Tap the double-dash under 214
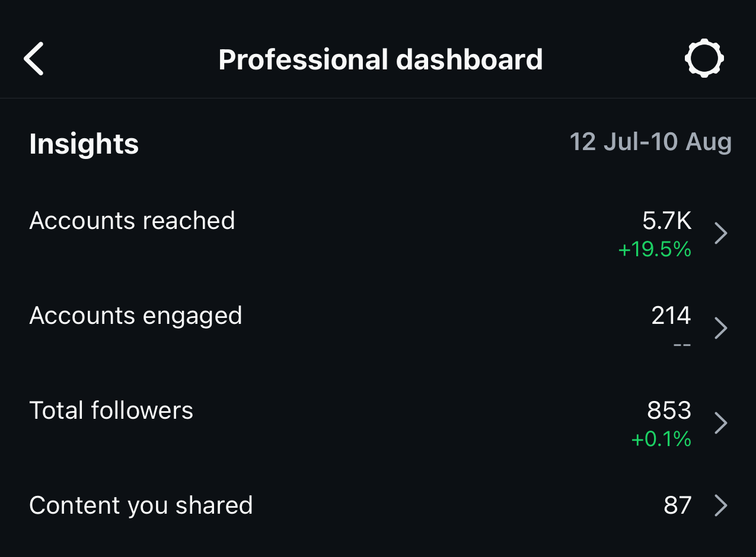 [x=682, y=344]
